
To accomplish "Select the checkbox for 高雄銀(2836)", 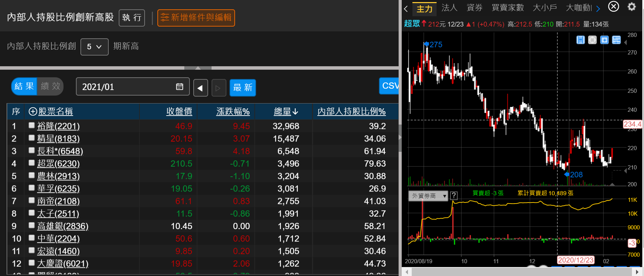I will [x=32, y=225].
